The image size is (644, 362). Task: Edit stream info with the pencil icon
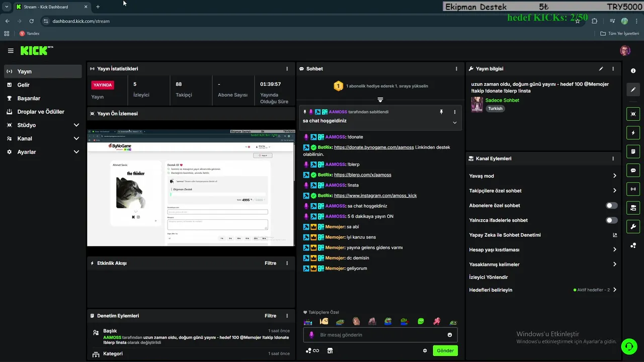(601, 69)
